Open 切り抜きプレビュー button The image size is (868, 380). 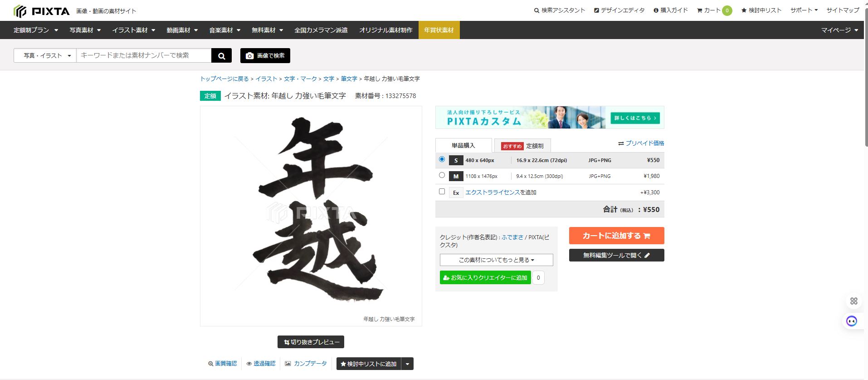[311, 342]
